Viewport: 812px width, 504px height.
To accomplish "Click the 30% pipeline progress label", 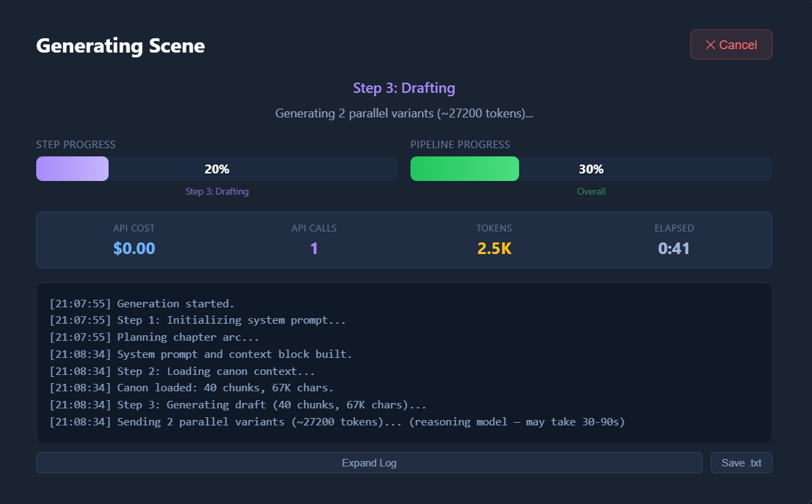I will pos(591,169).
